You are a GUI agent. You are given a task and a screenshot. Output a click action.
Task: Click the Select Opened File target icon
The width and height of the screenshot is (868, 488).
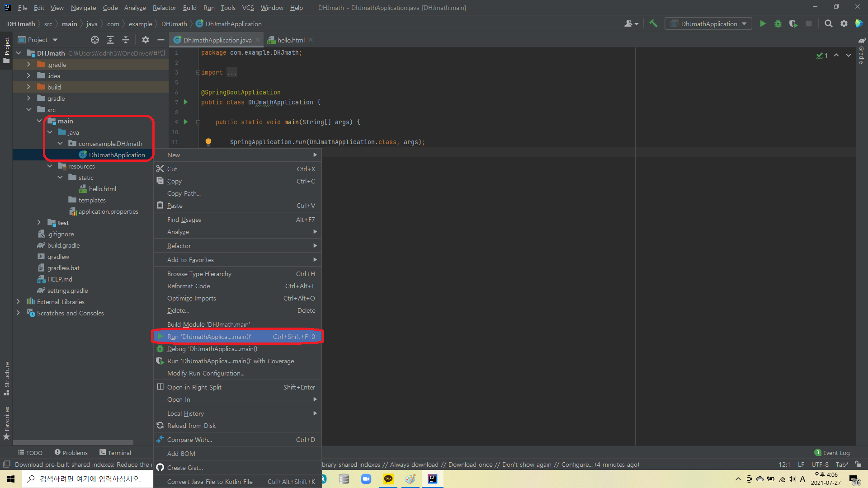pyautogui.click(x=94, y=40)
